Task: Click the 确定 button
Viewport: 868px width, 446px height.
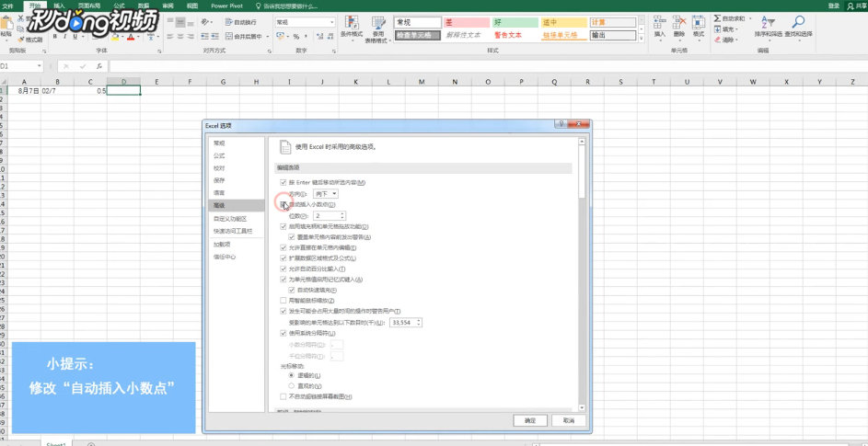Action: [530, 421]
